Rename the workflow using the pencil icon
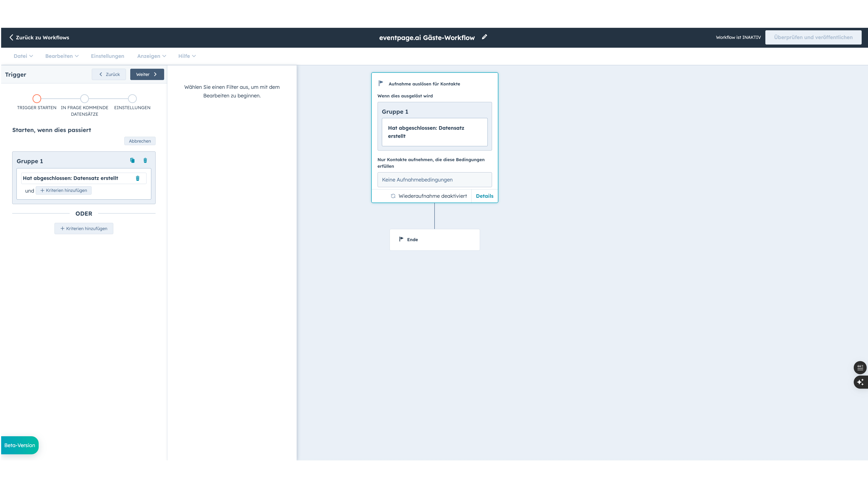 coord(485,37)
